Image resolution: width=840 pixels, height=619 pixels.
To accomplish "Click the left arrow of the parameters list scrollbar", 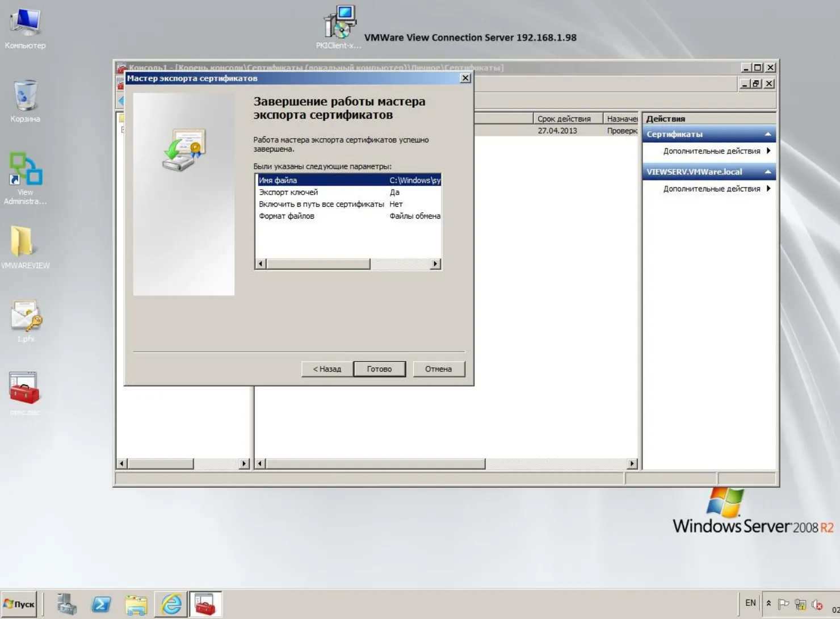I will (x=261, y=264).
